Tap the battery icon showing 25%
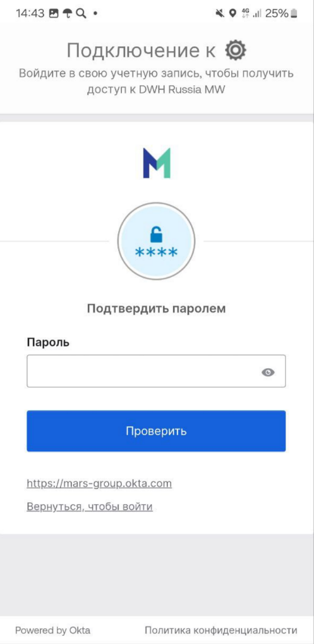Screen dimensions: 314x644 [294, 13]
